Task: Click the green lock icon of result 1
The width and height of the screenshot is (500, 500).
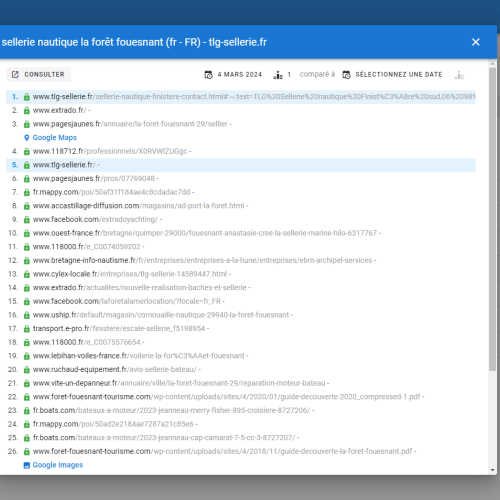Action: click(x=27, y=97)
